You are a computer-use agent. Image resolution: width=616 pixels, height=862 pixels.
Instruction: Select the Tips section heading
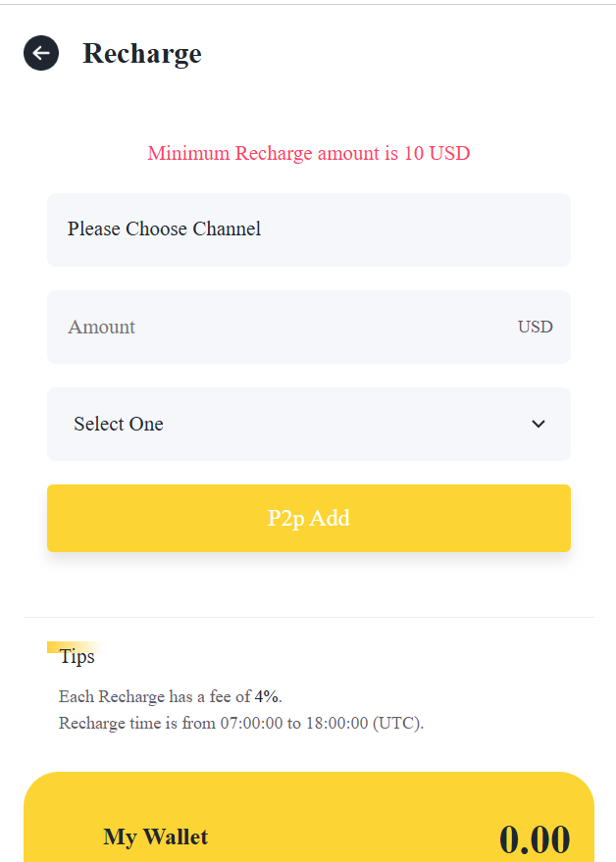point(77,656)
